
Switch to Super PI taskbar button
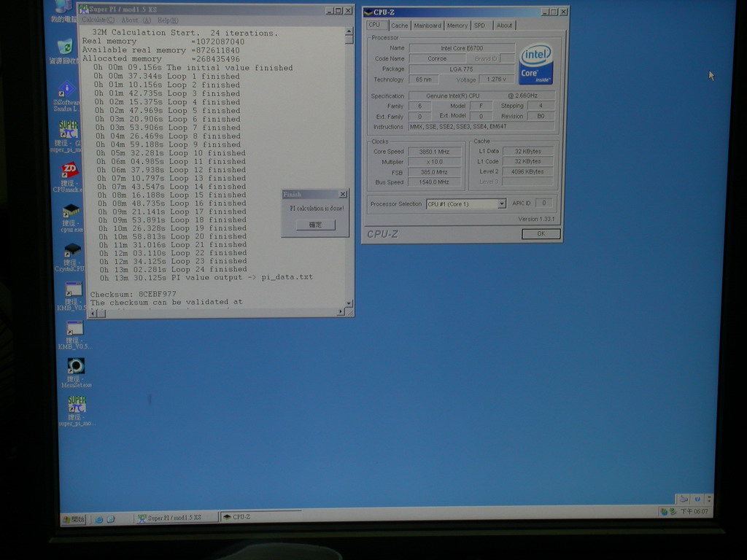click(x=176, y=518)
